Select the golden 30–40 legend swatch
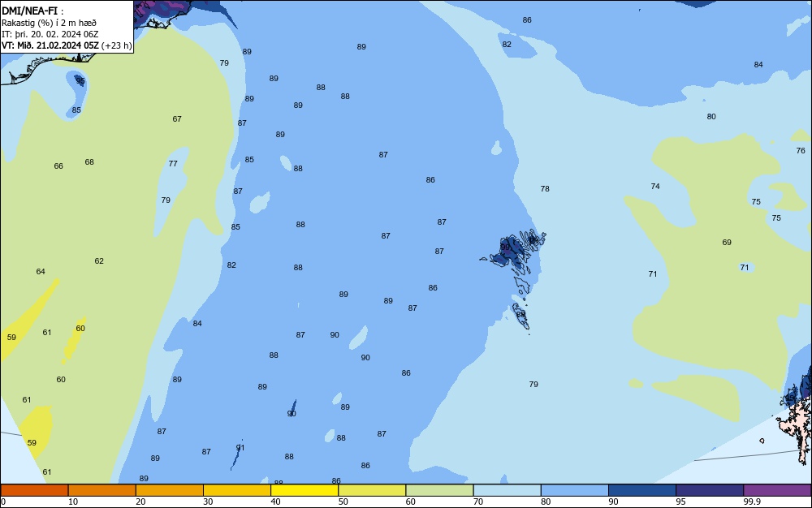 point(237,490)
